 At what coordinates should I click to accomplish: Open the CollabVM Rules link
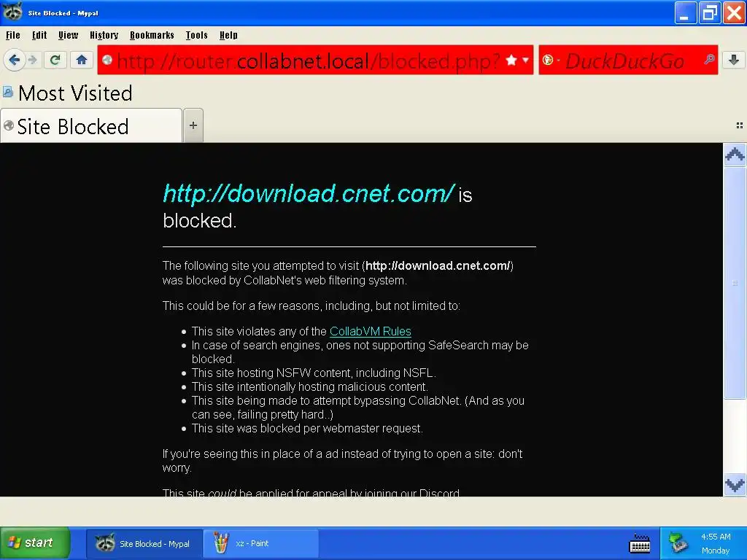tap(370, 332)
